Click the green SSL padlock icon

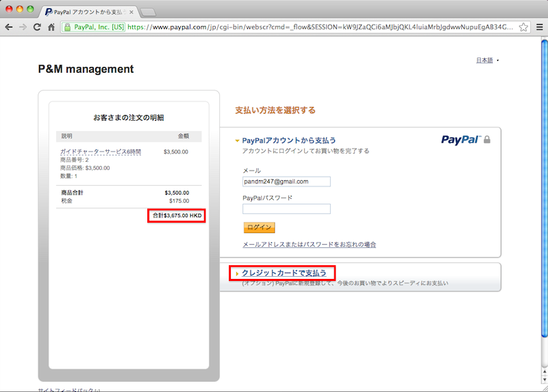67,27
